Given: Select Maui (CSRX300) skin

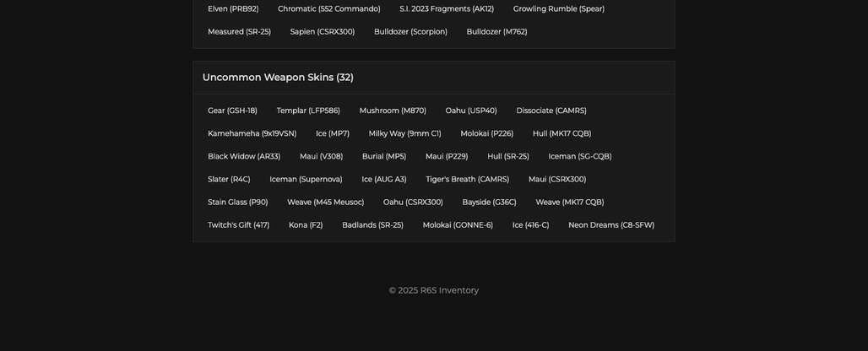Looking at the screenshot, I should tap(557, 180).
